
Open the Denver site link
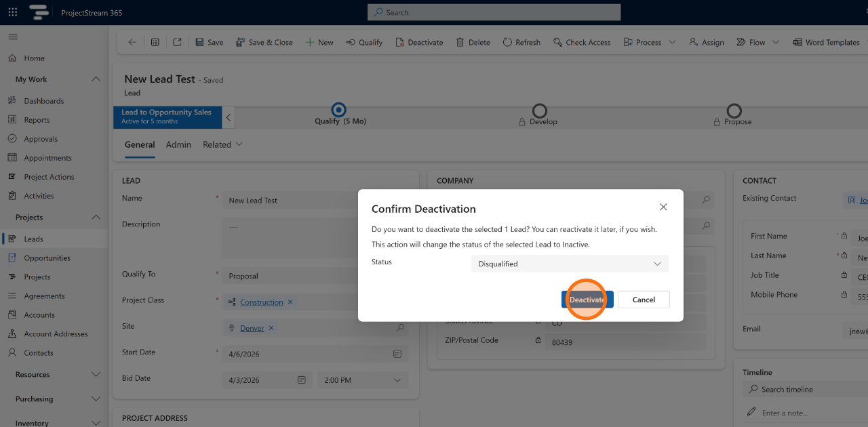(x=252, y=328)
